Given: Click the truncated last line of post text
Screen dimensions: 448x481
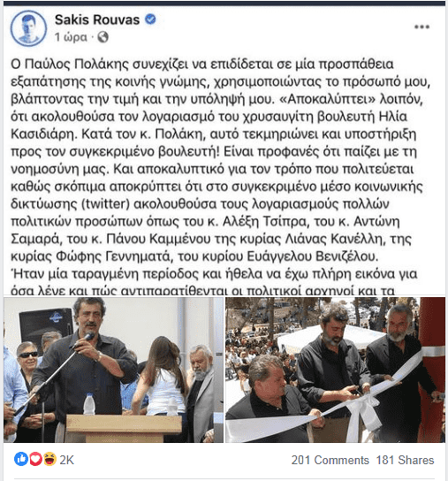Looking at the screenshot, I should [x=202, y=290].
